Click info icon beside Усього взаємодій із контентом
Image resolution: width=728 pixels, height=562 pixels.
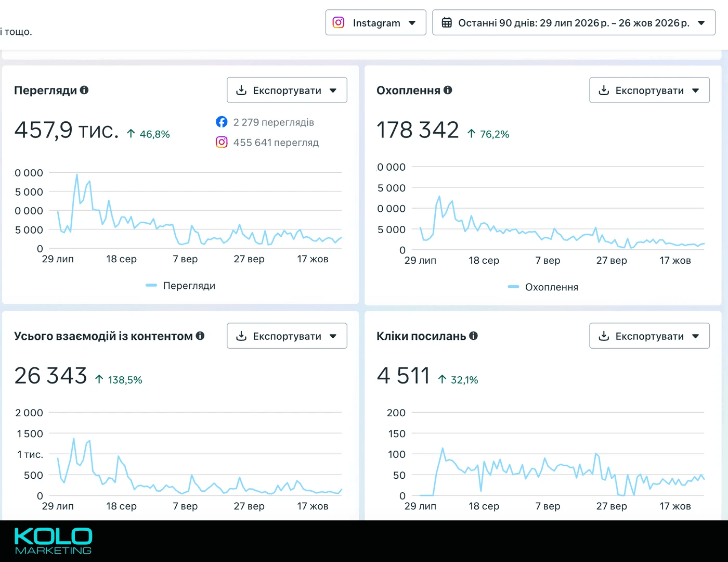click(x=200, y=336)
